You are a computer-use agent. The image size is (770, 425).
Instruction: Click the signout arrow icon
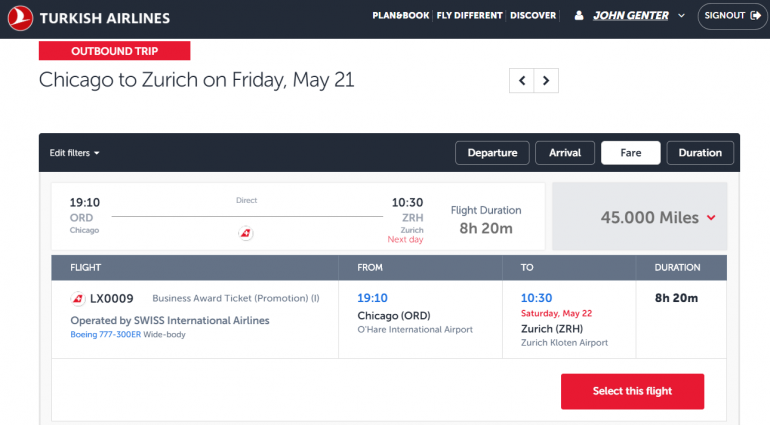tap(754, 16)
